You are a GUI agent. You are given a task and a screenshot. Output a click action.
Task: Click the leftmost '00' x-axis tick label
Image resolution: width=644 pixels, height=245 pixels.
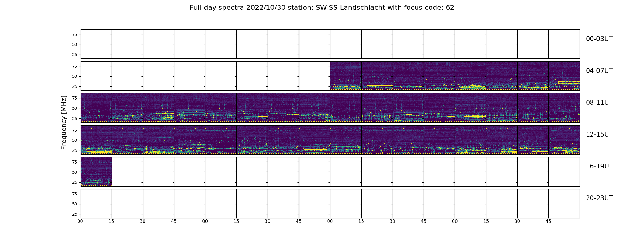(x=80, y=221)
